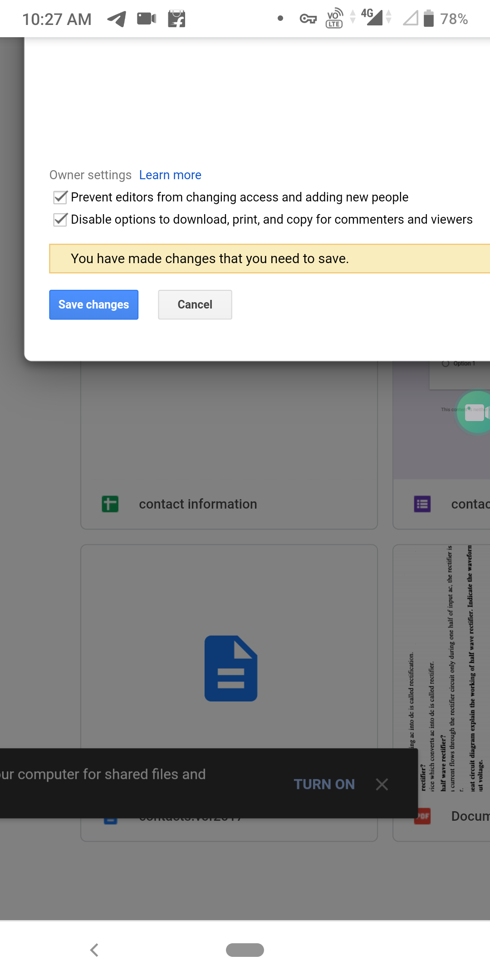Click the green Sheets icon beside contact information

coord(110,504)
